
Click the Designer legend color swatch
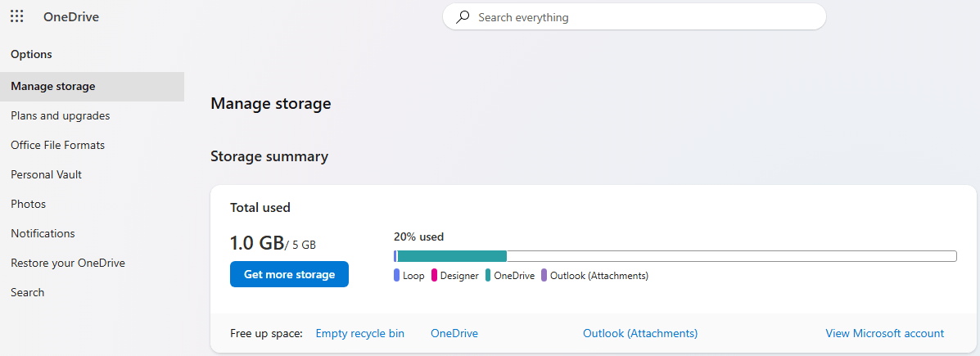coord(434,276)
